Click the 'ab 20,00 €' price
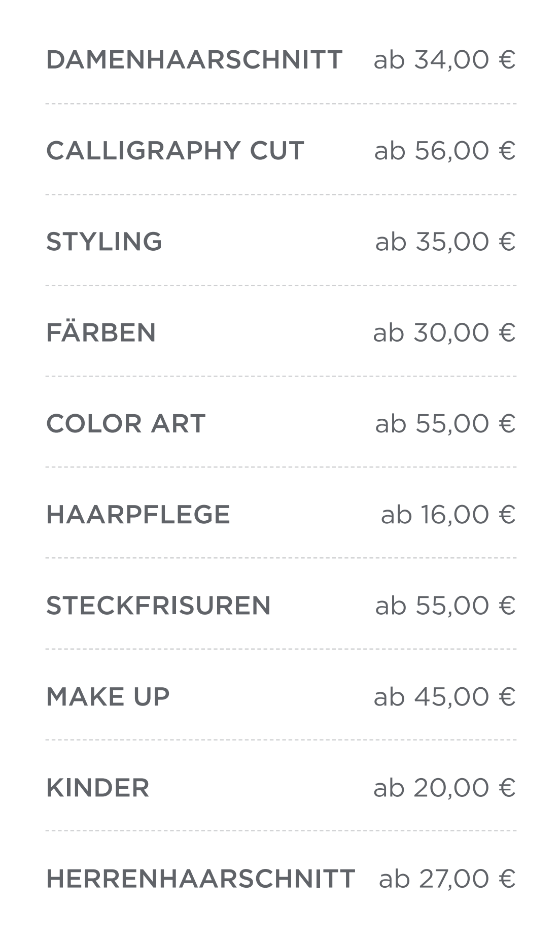 [444, 788]
